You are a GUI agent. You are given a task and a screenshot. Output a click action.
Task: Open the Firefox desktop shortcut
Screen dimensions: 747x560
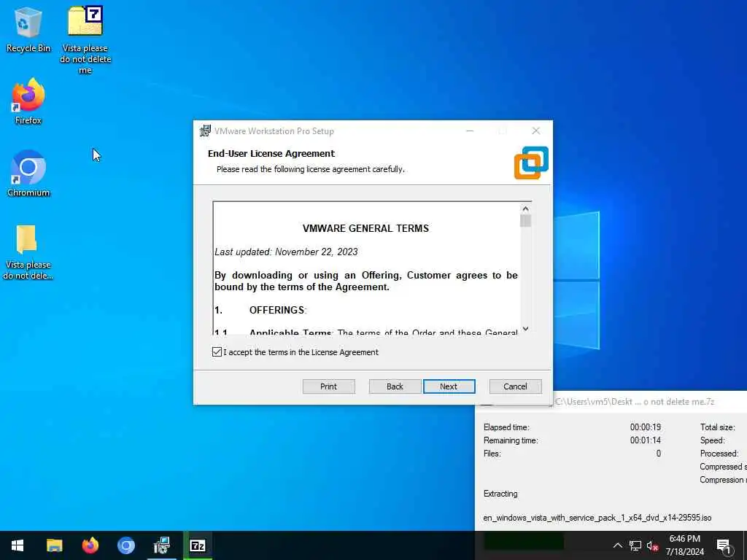point(28,101)
